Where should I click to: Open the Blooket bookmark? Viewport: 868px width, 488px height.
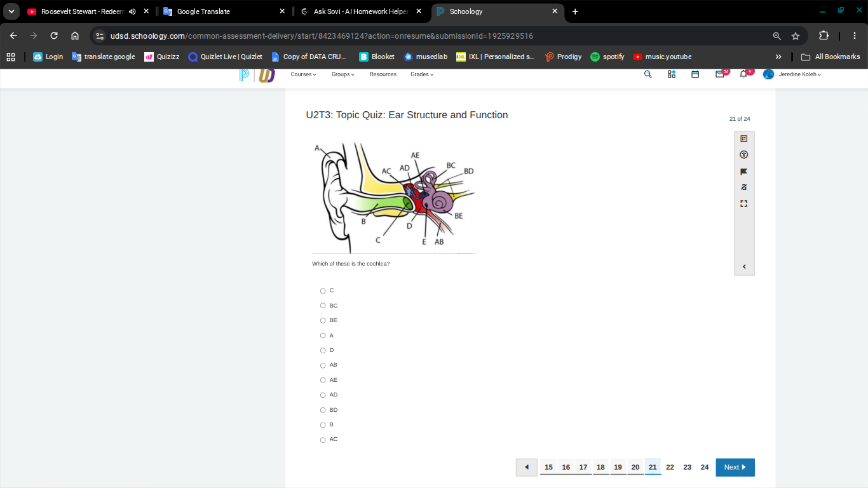pyautogui.click(x=377, y=57)
